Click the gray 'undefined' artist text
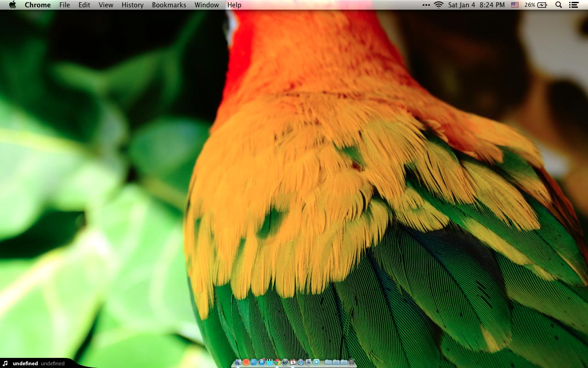588x368 pixels. coord(53,363)
